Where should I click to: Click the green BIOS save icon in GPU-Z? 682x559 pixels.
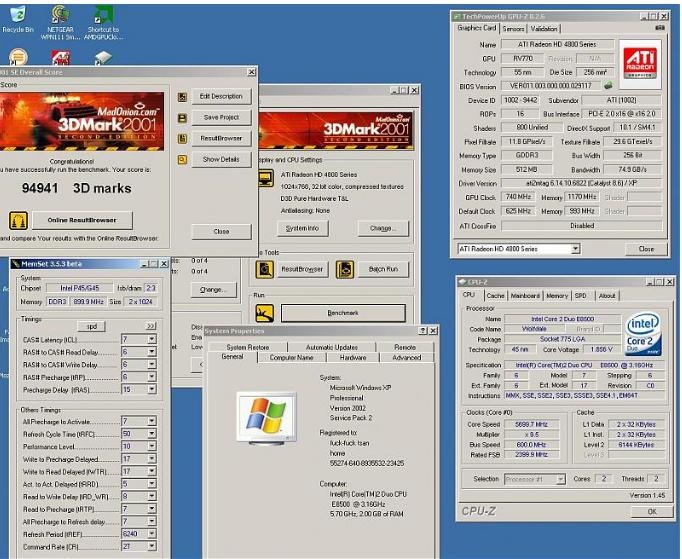coord(608,86)
